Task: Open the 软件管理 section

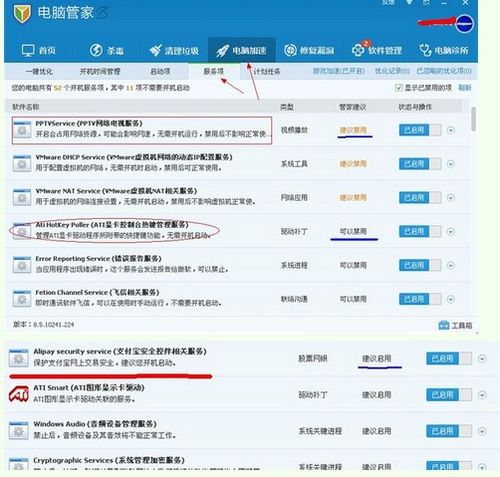Action: click(x=377, y=50)
